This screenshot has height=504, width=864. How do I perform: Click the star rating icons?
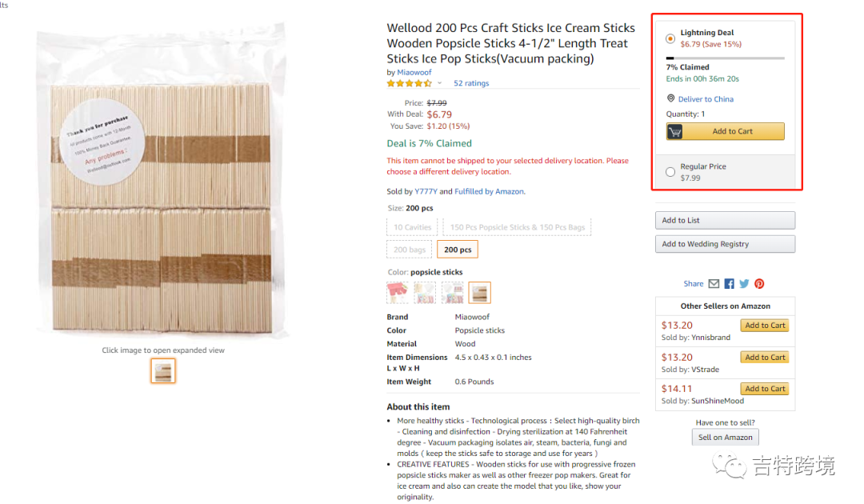click(410, 83)
